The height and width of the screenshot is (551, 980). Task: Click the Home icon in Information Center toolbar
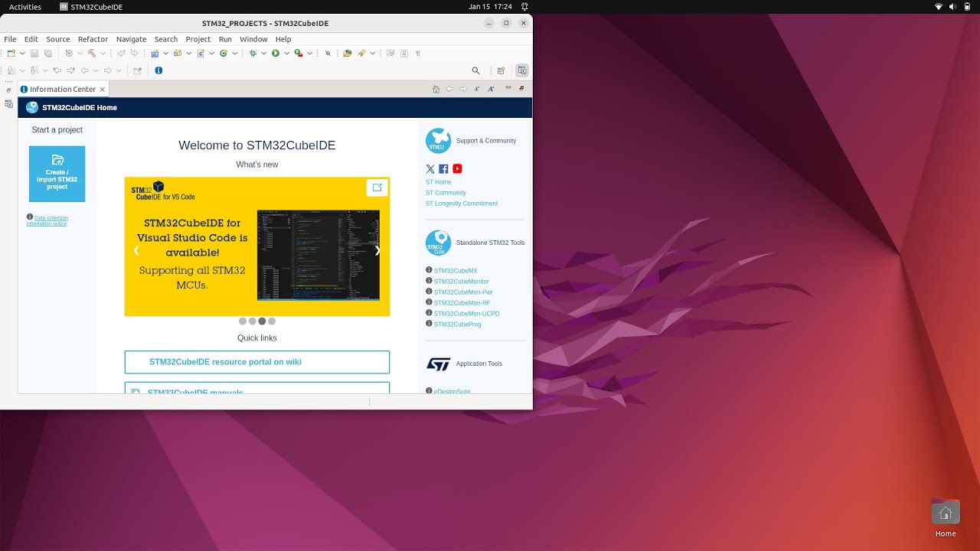point(436,89)
